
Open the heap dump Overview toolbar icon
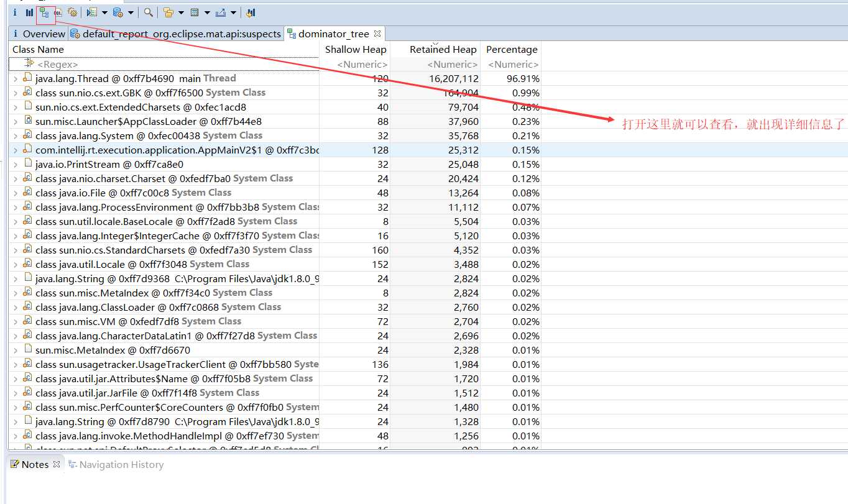pyautogui.click(x=15, y=12)
